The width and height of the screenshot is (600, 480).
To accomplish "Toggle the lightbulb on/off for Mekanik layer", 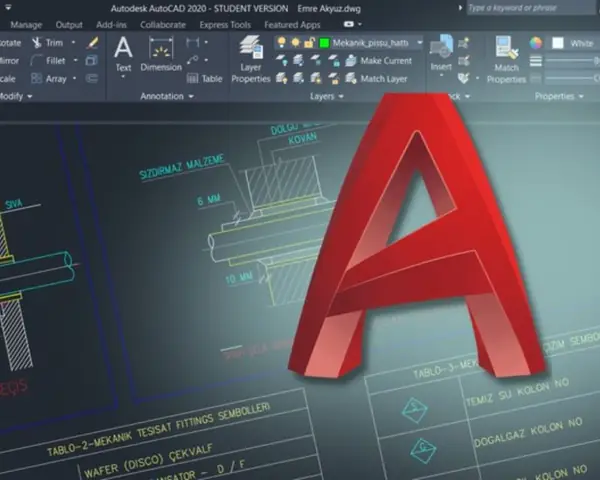I will 282,42.
